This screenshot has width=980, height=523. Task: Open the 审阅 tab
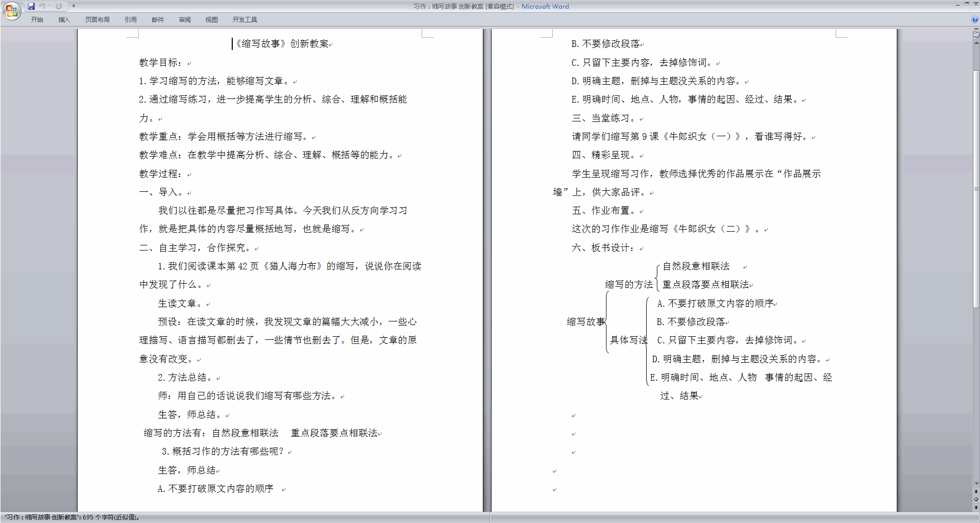[x=185, y=19]
